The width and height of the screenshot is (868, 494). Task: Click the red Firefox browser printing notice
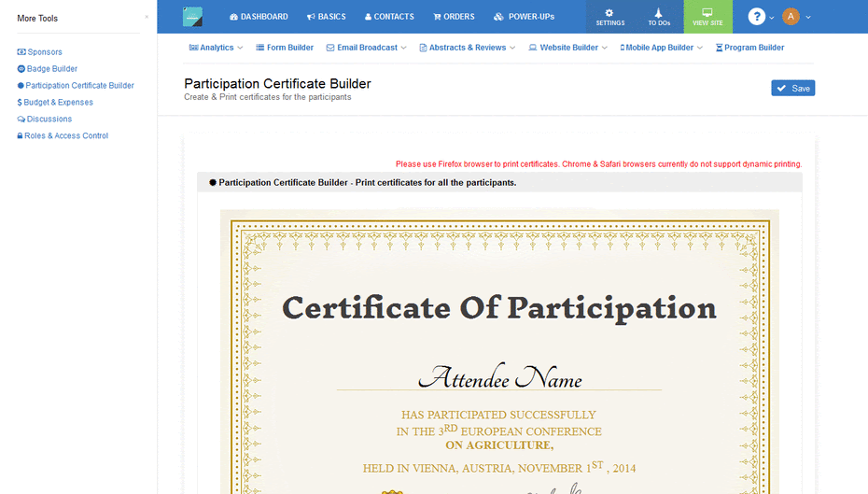click(598, 164)
